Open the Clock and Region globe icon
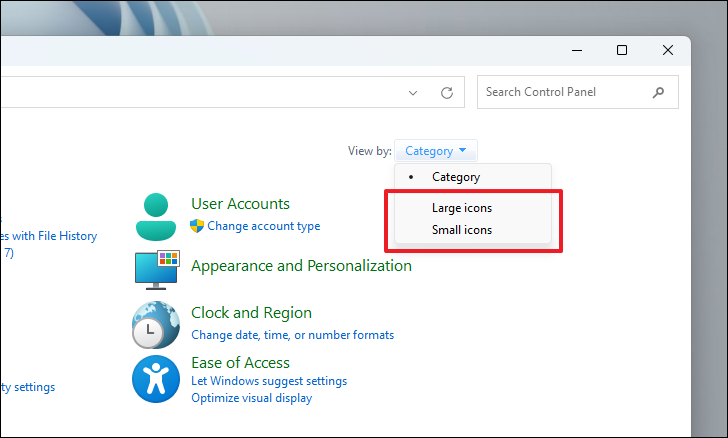This screenshot has height=438, width=728. [156, 325]
